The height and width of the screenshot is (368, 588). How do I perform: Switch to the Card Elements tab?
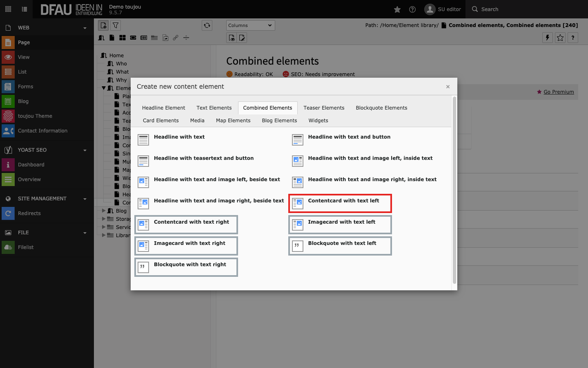point(160,121)
